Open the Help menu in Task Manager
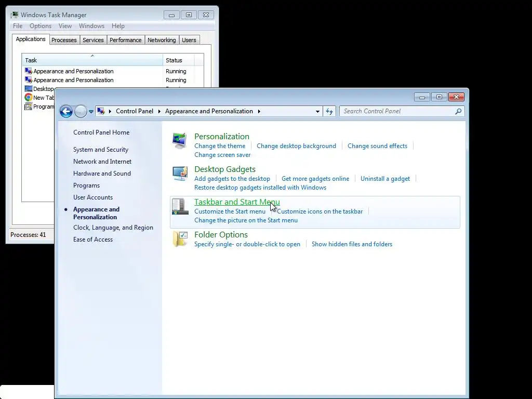This screenshot has width=532, height=399. 118,26
